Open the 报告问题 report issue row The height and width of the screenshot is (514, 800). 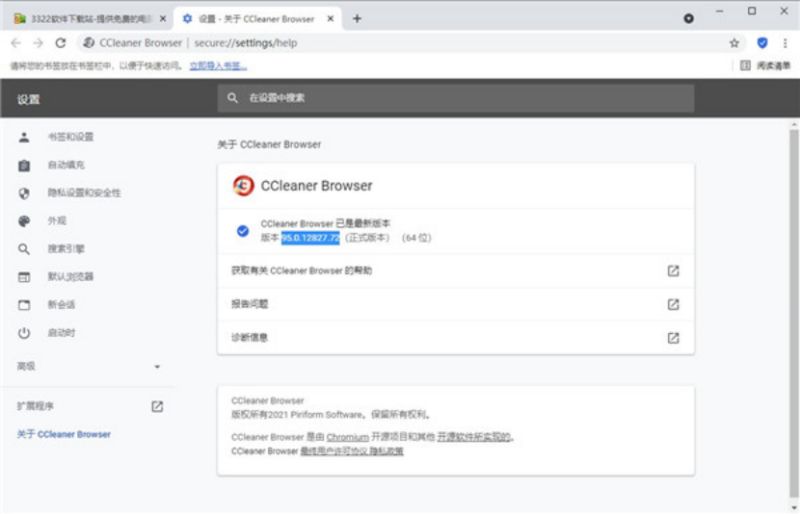[x=456, y=305]
